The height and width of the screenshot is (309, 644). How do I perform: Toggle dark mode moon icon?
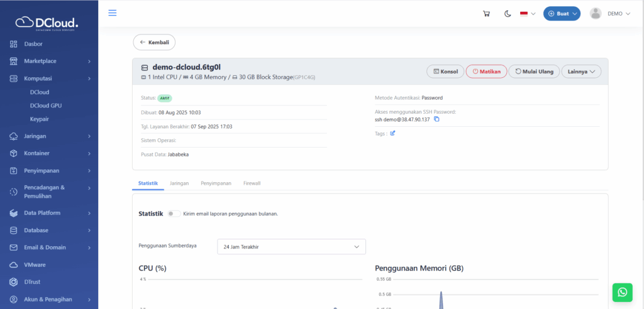pos(507,14)
